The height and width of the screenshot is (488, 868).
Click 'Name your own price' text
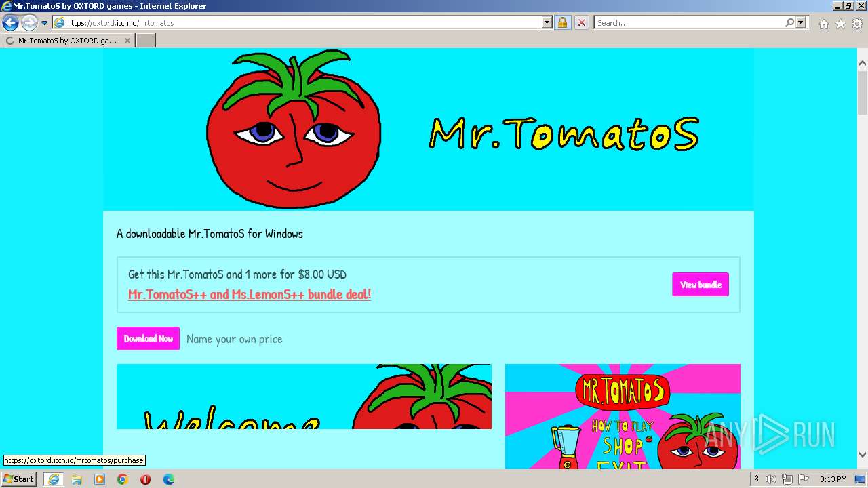point(234,339)
